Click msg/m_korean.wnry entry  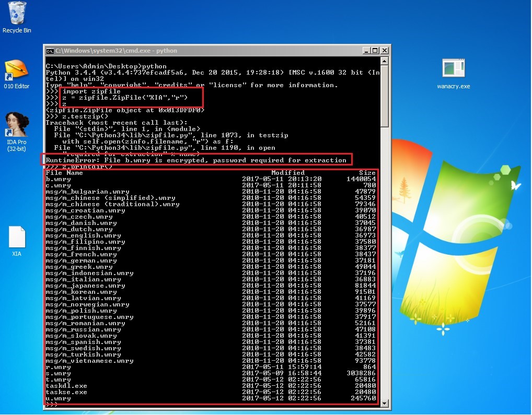click(82, 292)
